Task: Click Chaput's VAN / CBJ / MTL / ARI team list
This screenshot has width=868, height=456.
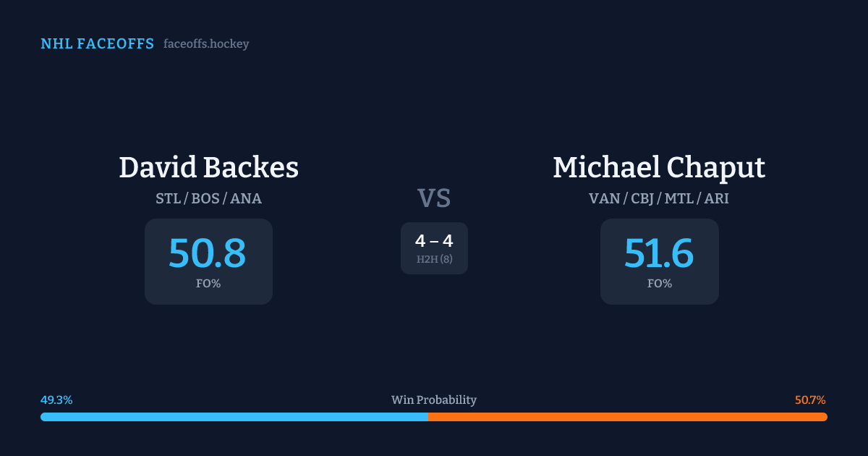Action: coord(659,198)
